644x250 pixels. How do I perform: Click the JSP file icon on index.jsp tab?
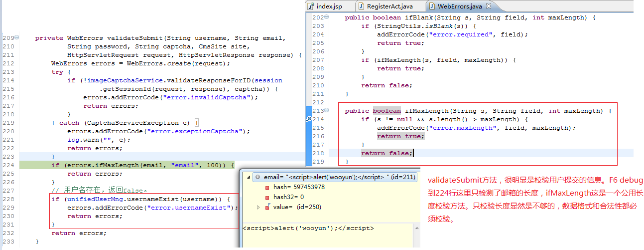click(311, 6)
